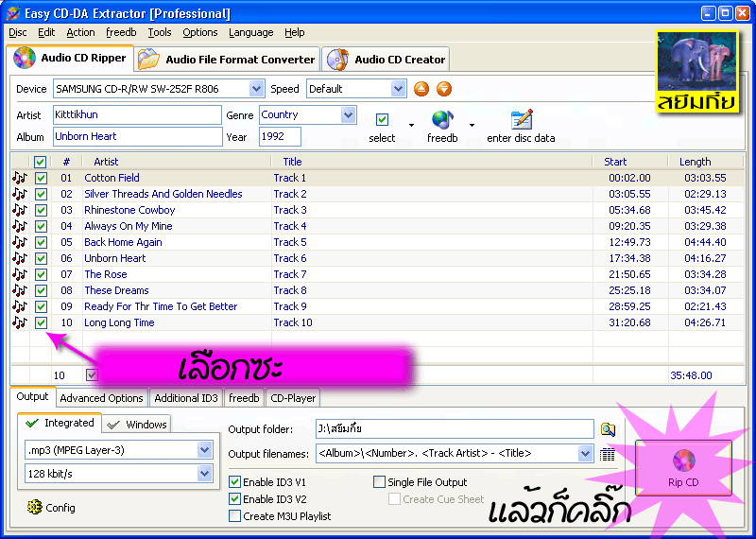Open the Tools menu
756x539 pixels.
click(160, 32)
